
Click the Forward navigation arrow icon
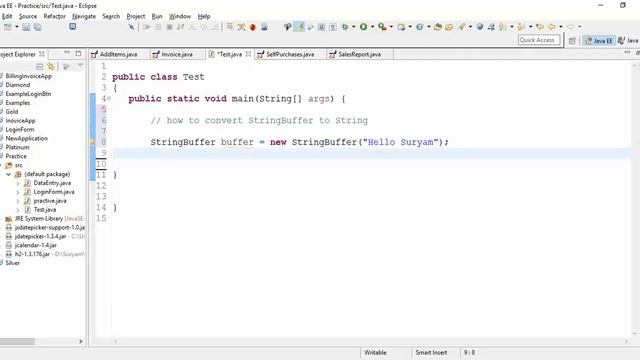[x=571, y=27]
